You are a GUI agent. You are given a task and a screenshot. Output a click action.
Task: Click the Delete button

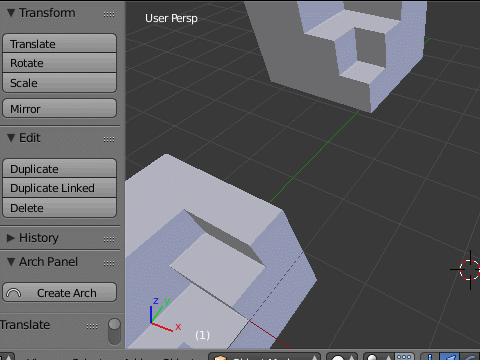(60, 208)
